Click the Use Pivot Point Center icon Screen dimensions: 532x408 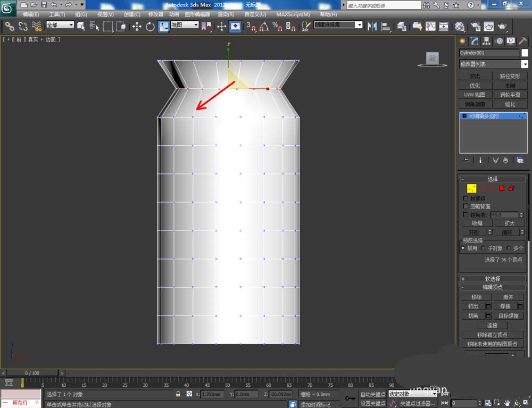206,27
